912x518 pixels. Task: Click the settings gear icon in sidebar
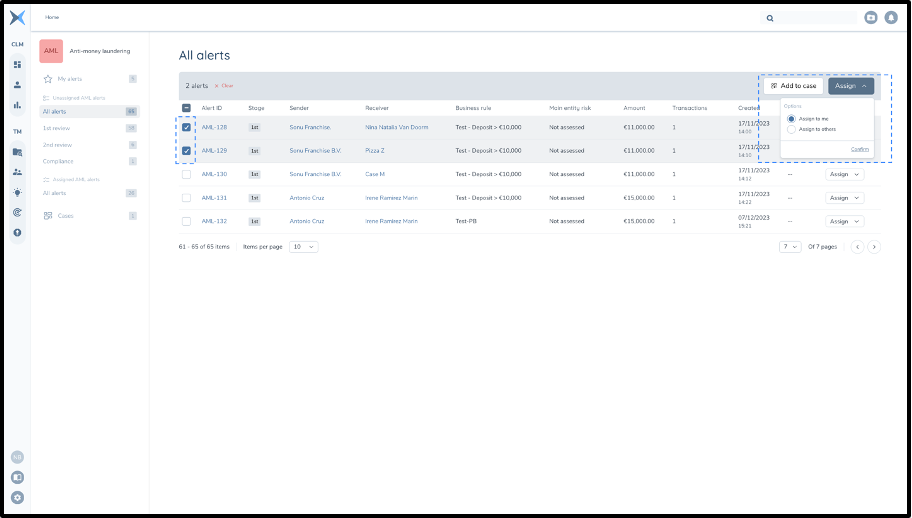pos(17,497)
